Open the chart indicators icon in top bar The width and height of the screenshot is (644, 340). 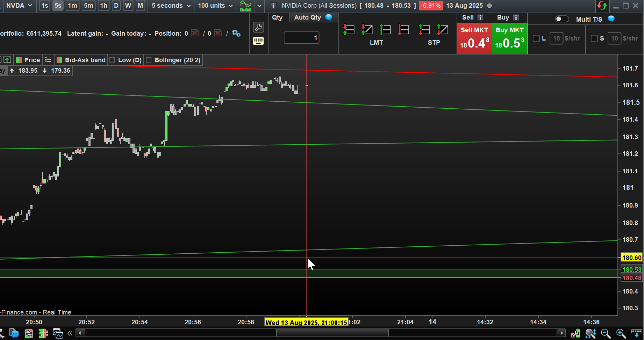click(x=246, y=6)
